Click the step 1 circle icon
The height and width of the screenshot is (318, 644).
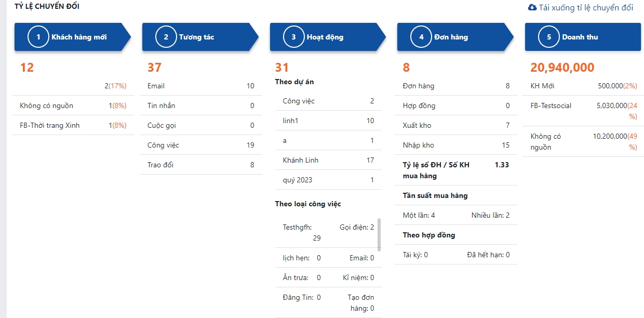38,37
